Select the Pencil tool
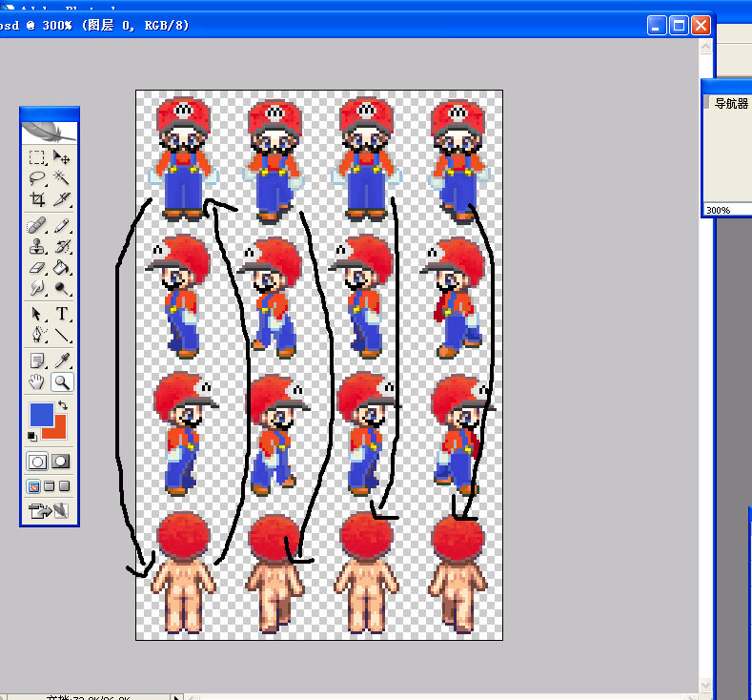The height and width of the screenshot is (700, 752). click(x=61, y=225)
